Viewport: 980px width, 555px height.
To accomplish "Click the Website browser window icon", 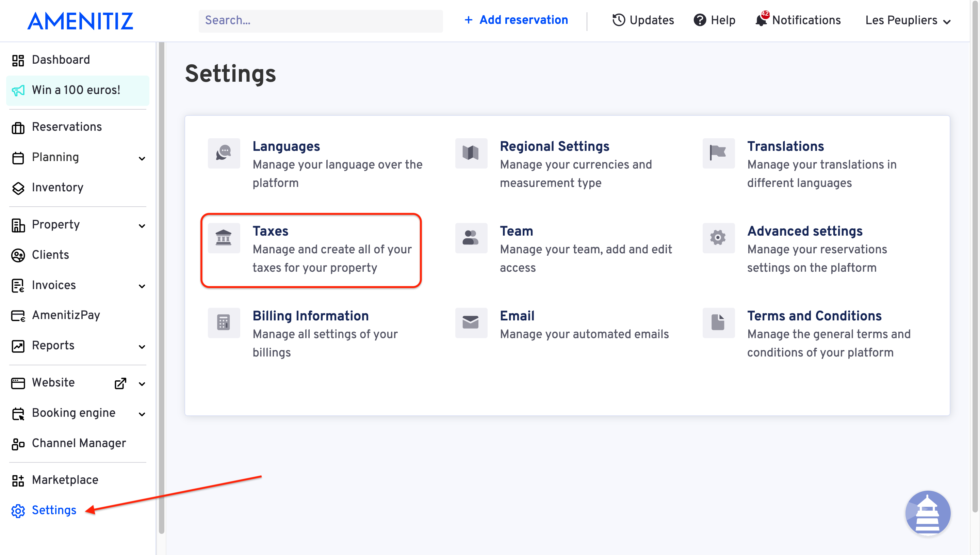I will (x=18, y=383).
